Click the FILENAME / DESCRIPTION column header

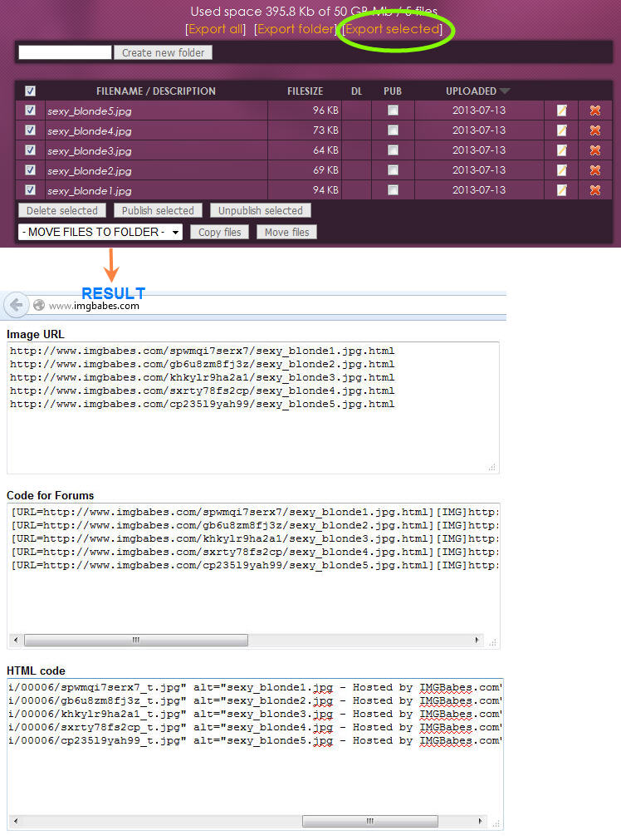(156, 91)
